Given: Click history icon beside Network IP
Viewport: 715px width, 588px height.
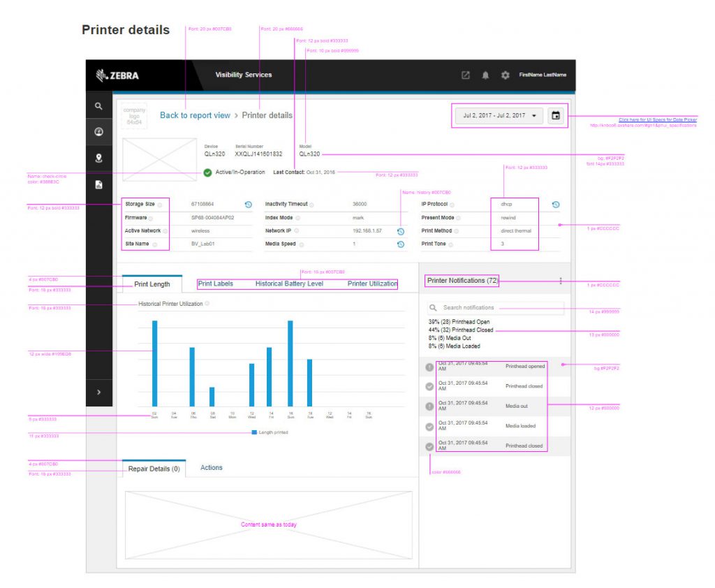Looking at the screenshot, I should point(401,231).
